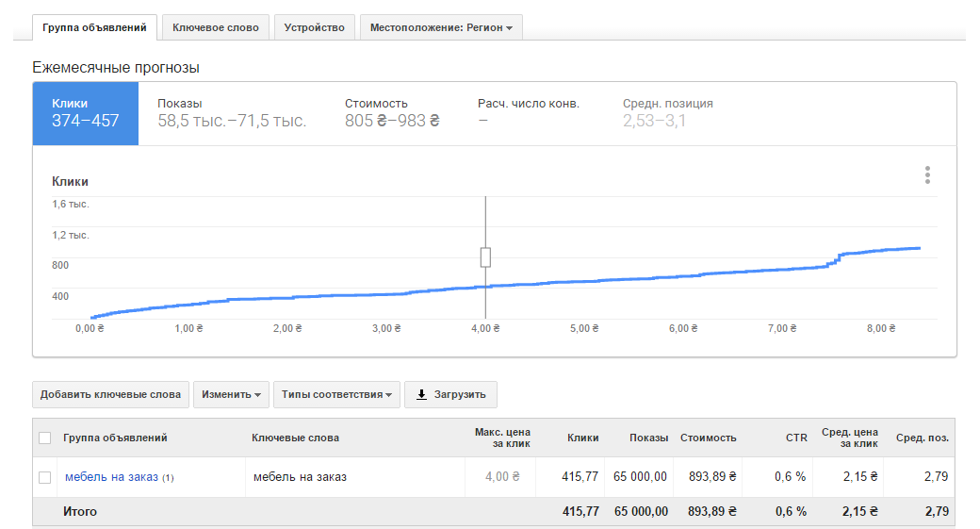Switch to the Устройство tab
Viewport: 980px width, 529px height.
(315, 28)
